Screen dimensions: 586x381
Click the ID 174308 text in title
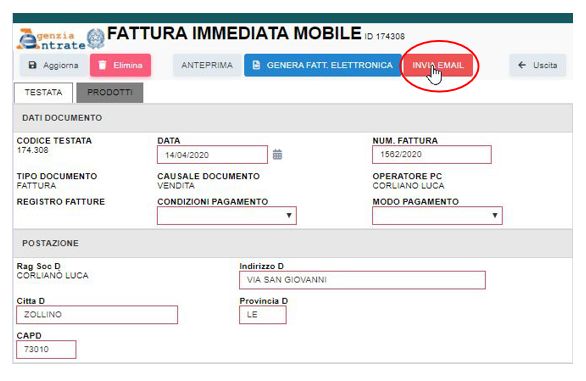[385, 36]
